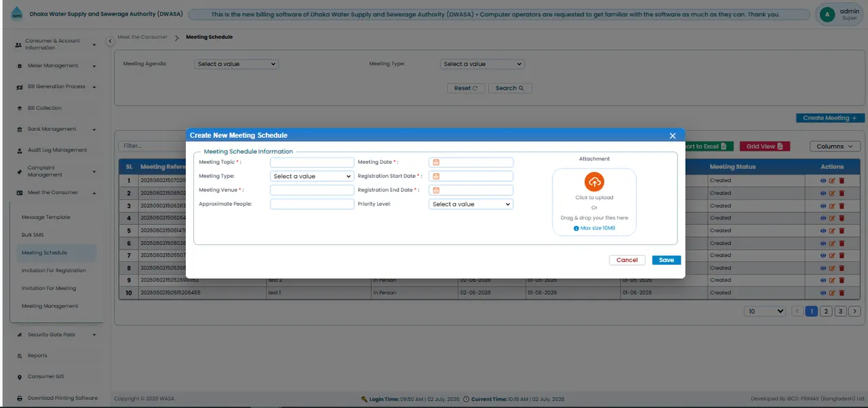
Task: Open the Meeting Type filter dropdown
Action: pyautogui.click(x=482, y=64)
